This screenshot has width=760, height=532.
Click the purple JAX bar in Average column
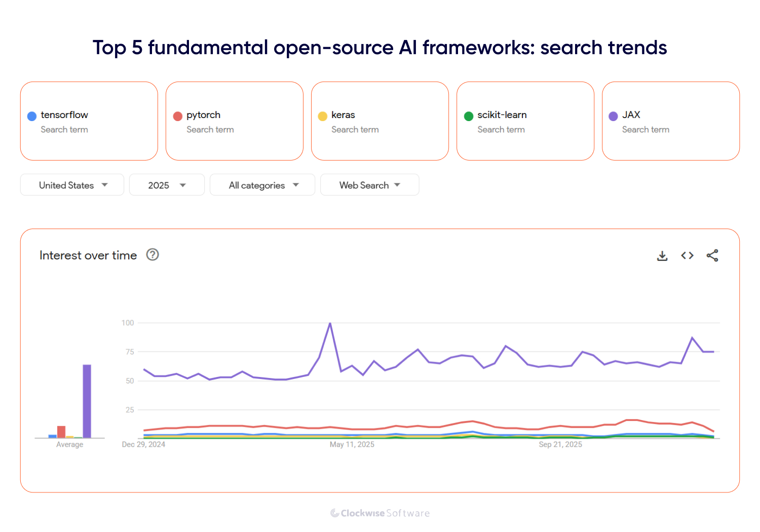tap(87, 400)
